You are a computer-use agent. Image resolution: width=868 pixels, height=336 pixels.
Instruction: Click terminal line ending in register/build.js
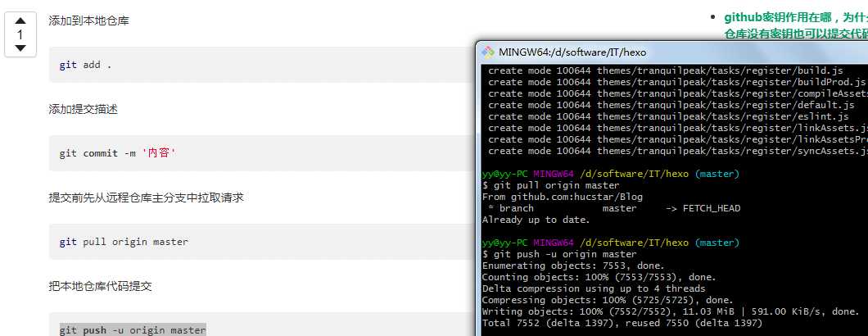pyautogui.click(x=666, y=71)
